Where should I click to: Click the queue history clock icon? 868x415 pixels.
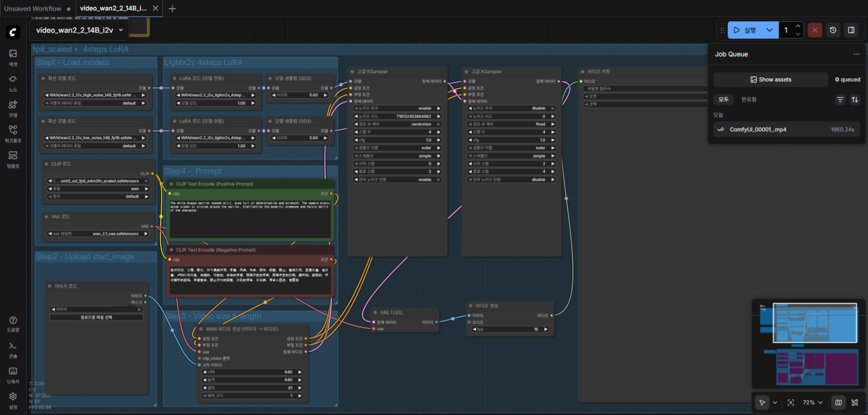(x=833, y=30)
